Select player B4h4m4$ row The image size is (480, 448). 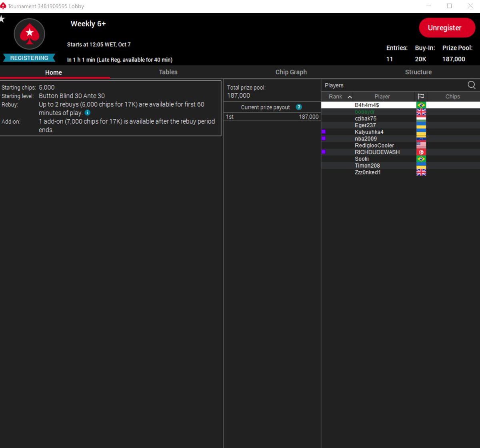pos(400,105)
